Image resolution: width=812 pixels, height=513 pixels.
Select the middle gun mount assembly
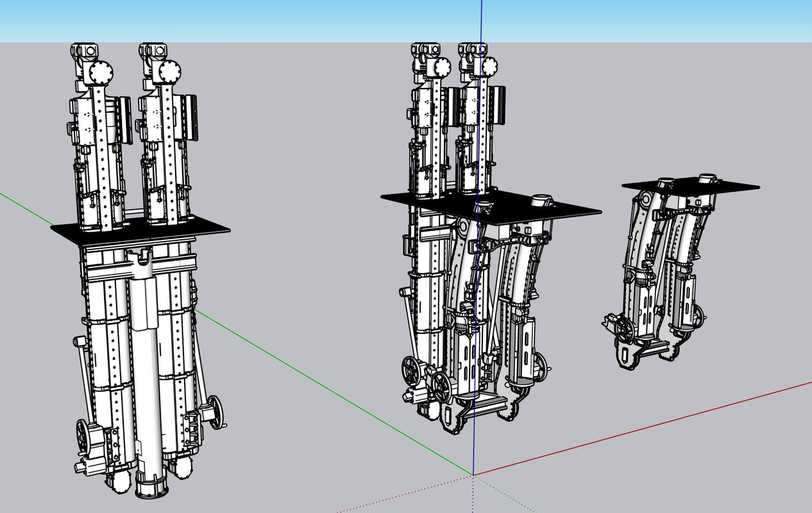pyautogui.click(x=491, y=237)
